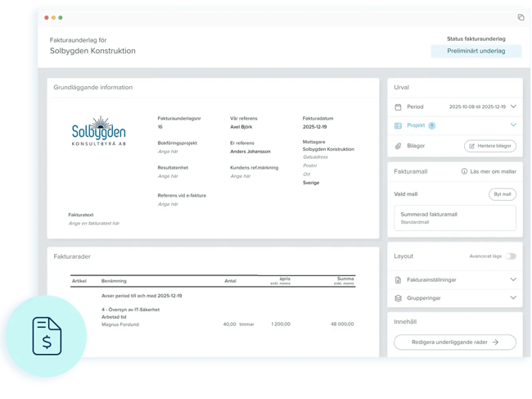Click the Bilagor paperclip icon
This screenshot has width=532, height=399.
pos(399,146)
